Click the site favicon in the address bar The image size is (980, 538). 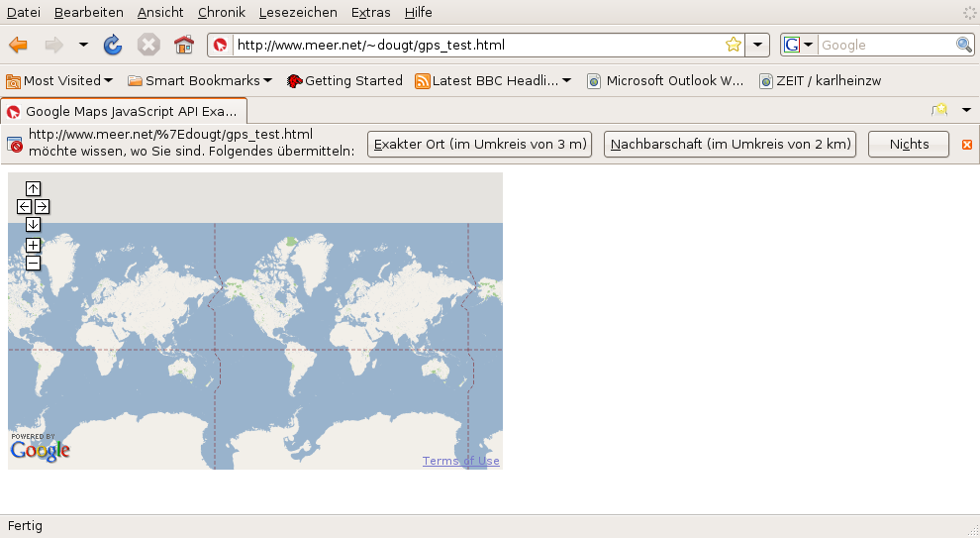(220, 45)
